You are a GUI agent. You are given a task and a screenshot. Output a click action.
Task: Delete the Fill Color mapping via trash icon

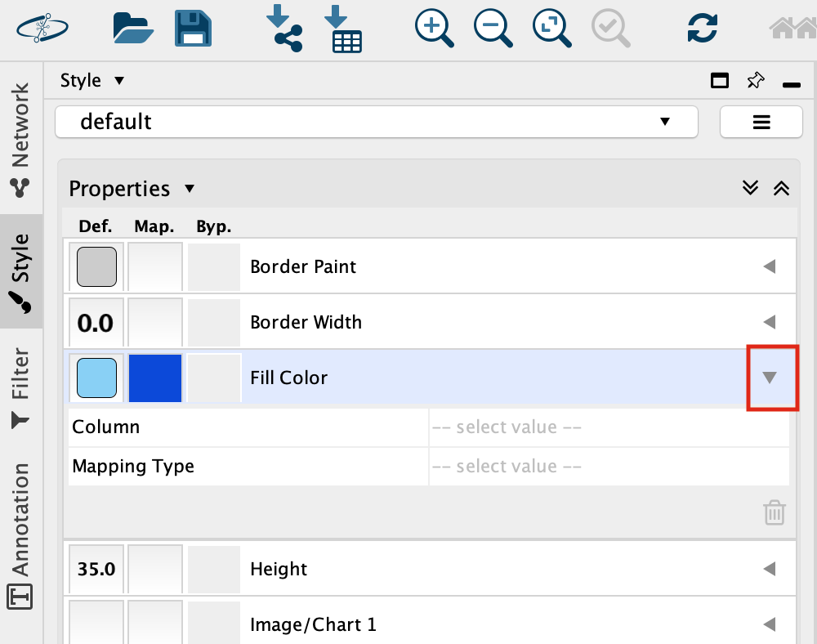[x=774, y=512]
